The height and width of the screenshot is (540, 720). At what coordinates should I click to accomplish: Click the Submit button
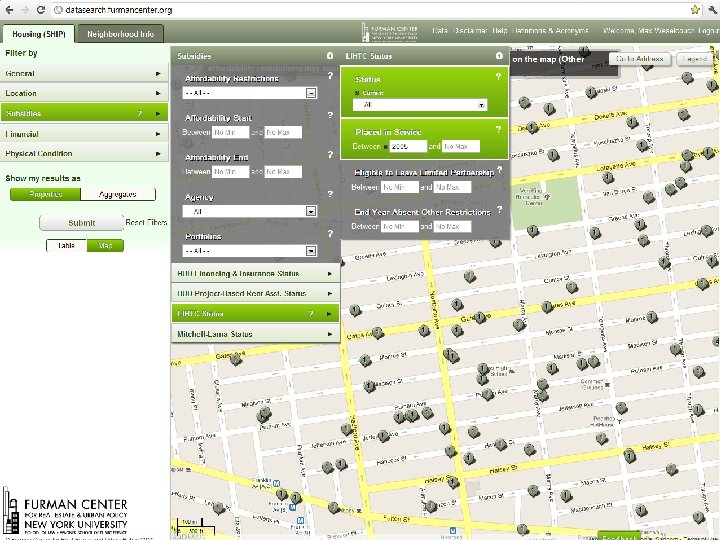pos(82,223)
